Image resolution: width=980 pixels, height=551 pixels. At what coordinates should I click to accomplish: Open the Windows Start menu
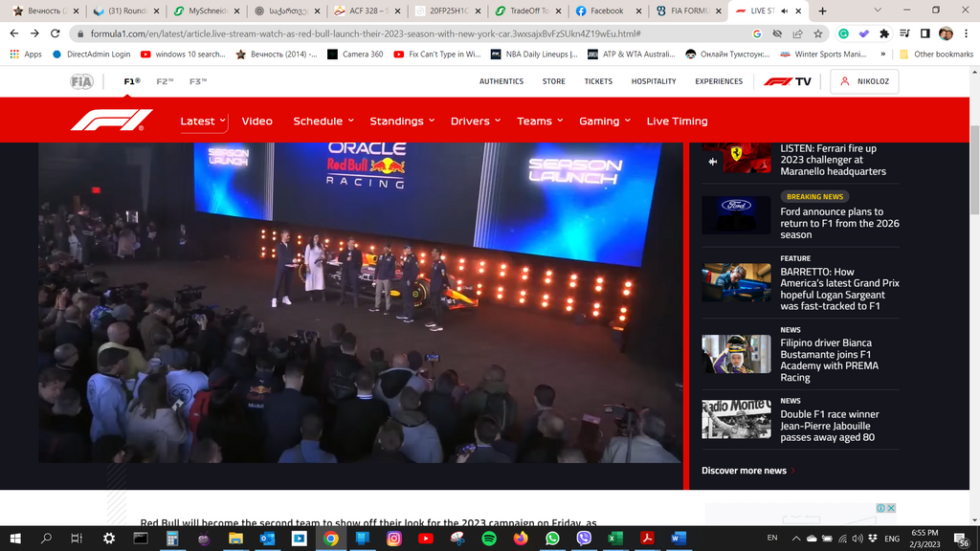point(15,538)
